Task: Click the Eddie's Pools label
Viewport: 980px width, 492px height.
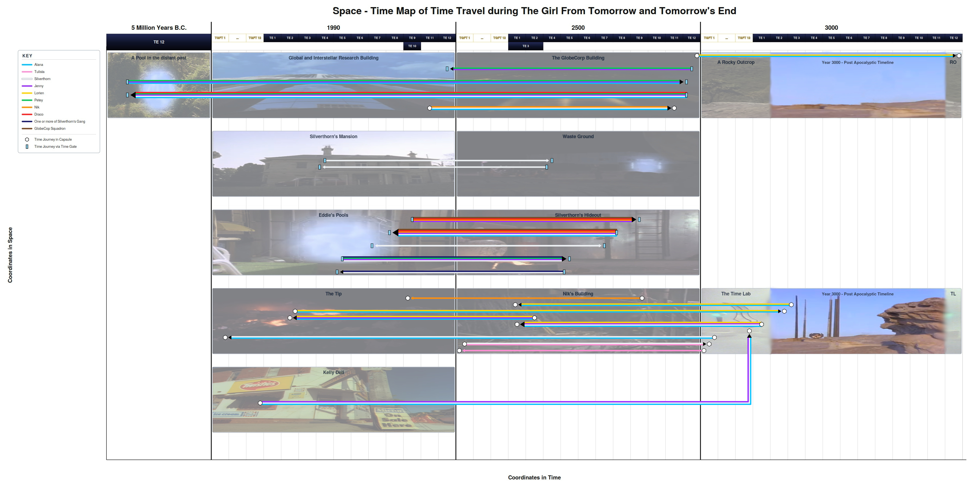Action: point(333,215)
